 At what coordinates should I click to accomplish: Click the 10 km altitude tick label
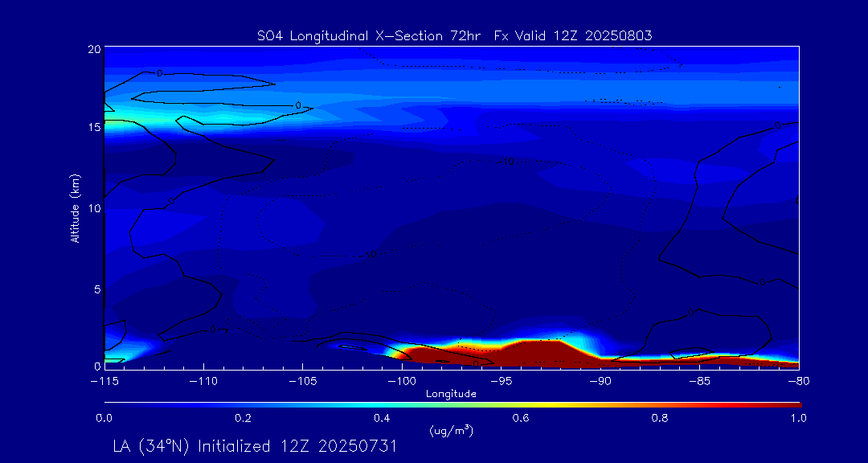pos(93,207)
